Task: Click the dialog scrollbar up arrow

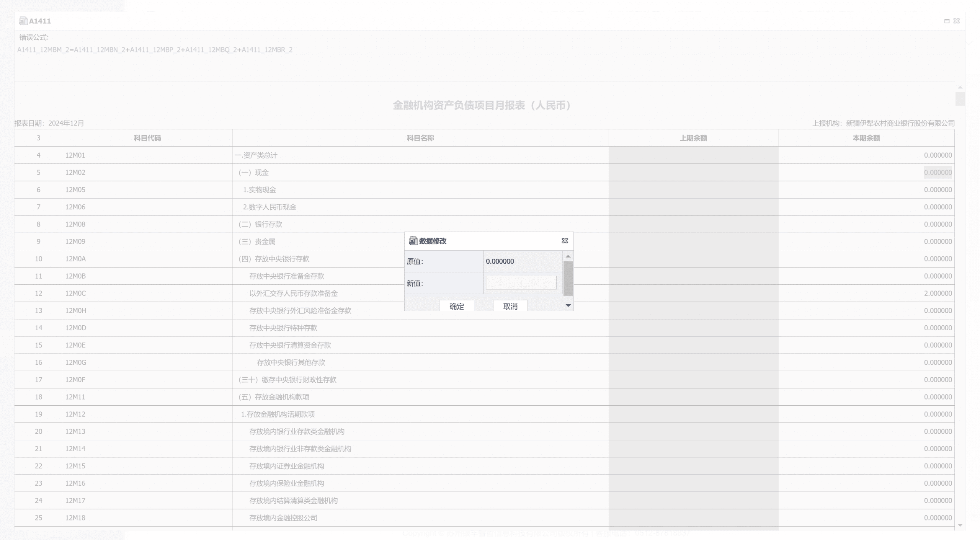Action: tap(568, 256)
